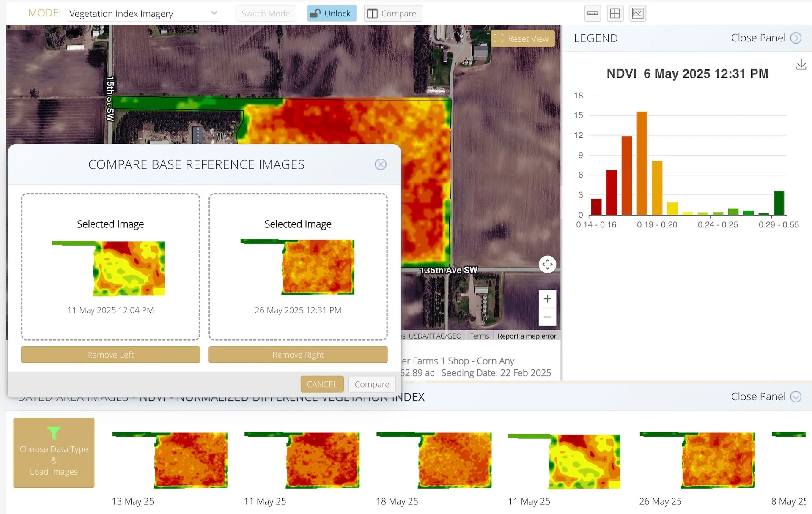
Task: Click the map pan arrows control
Action: point(547,265)
